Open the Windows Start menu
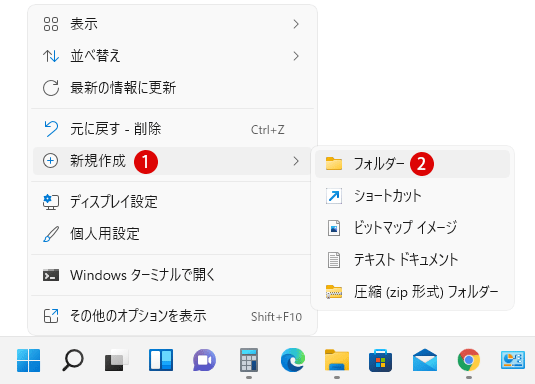535x384 pixels. [29, 360]
